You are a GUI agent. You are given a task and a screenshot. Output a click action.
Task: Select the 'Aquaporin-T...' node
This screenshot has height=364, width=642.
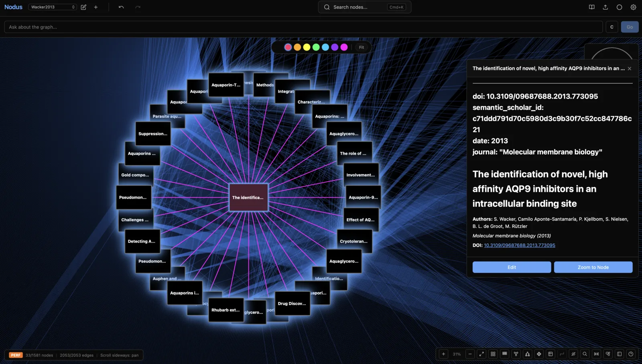[x=226, y=85]
